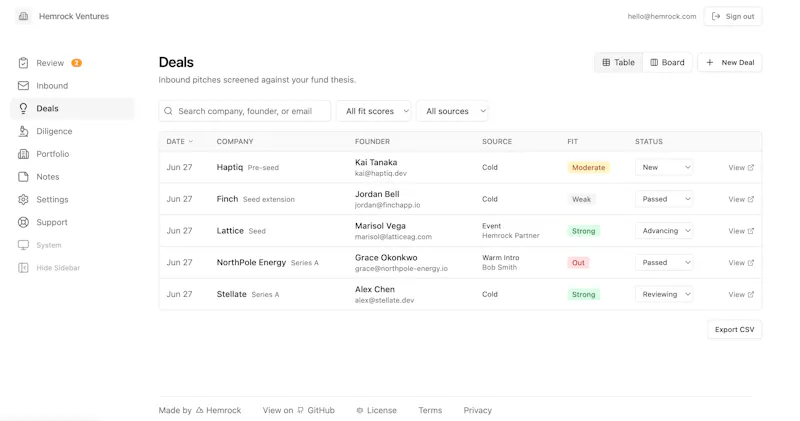Click the Portfolio building icon

pyautogui.click(x=23, y=154)
